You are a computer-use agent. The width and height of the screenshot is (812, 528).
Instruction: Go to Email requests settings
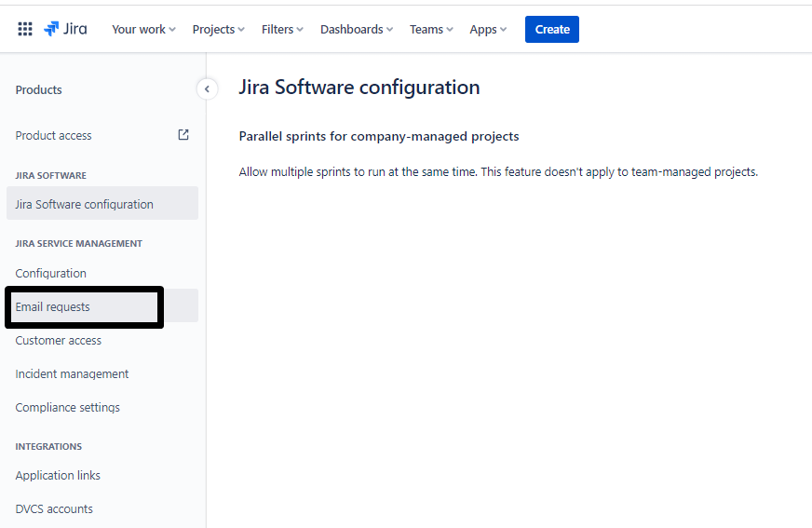pos(102,306)
